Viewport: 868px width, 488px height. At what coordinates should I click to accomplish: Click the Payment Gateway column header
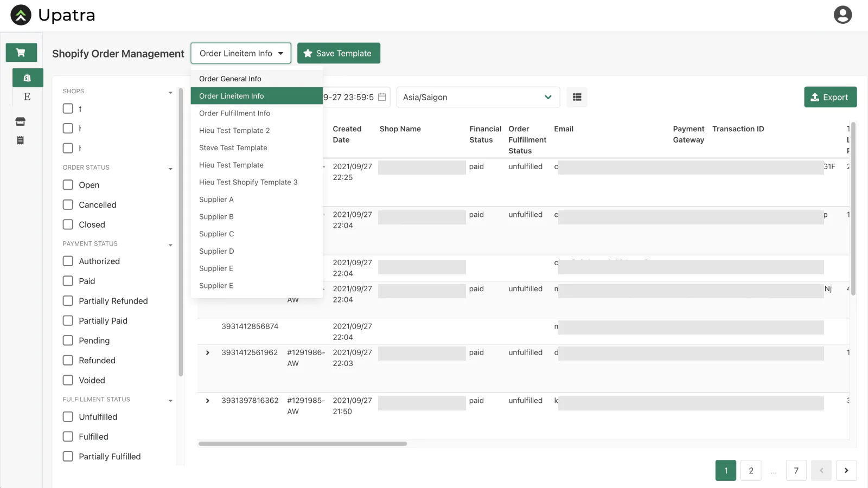pyautogui.click(x=688, y=134)
